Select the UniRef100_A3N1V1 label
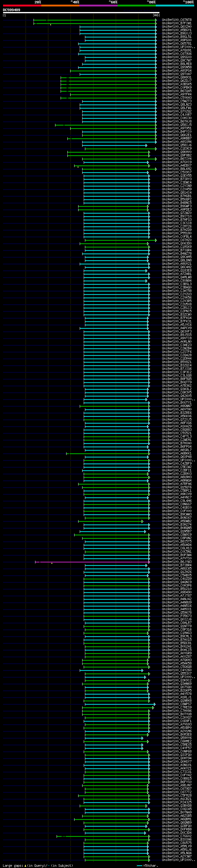The width and height of the screenshot is (197, 868). tap(177, 765)
